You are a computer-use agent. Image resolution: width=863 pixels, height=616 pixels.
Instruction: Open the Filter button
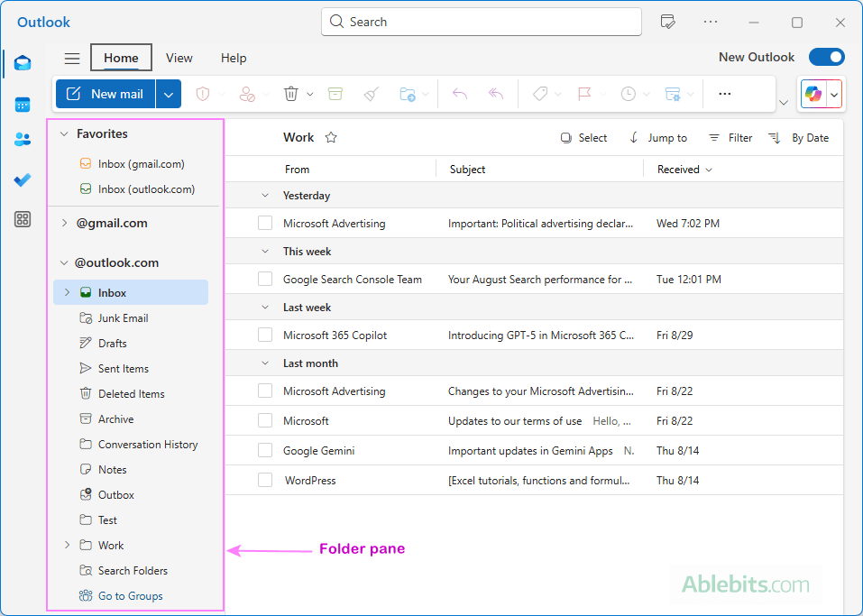tap(730, 138)
